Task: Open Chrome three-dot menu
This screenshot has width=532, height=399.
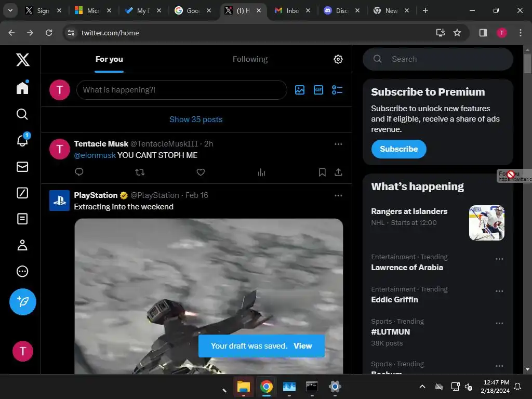Action: pyautogui.click(x=520, y=33)
